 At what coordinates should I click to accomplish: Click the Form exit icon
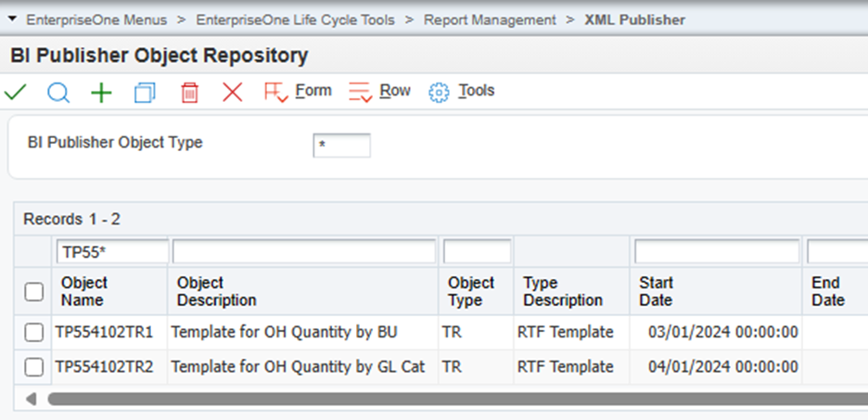(x=275, y=93)
